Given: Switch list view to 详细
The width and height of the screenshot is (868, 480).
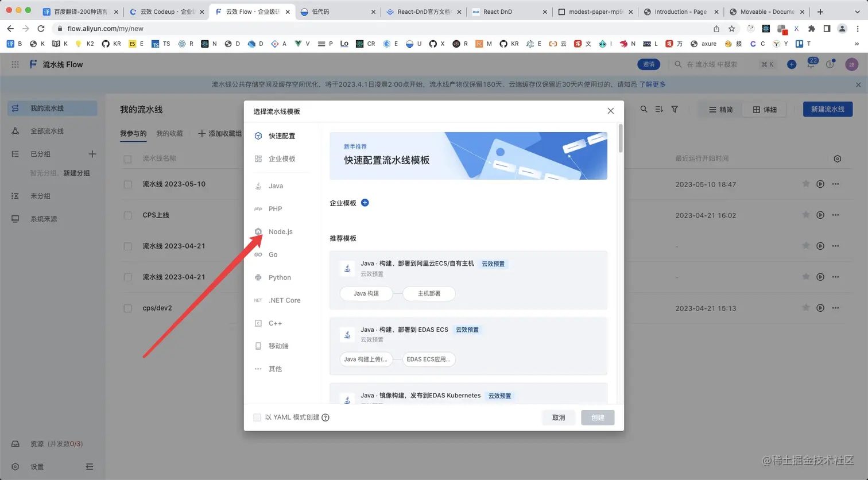Looking at the screenshot, I should click(765, 109).
